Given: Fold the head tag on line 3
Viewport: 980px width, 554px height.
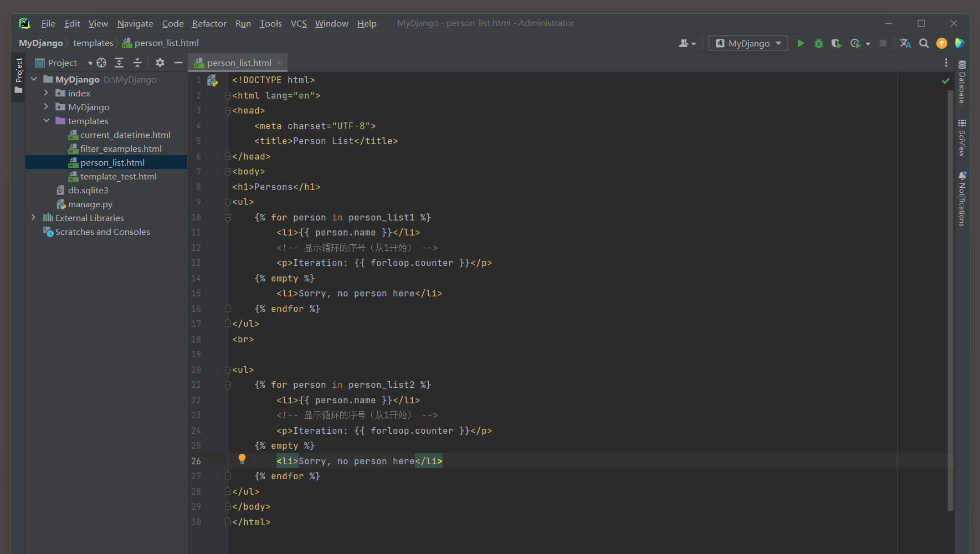Looking at the screenshot, I should 228,111.
